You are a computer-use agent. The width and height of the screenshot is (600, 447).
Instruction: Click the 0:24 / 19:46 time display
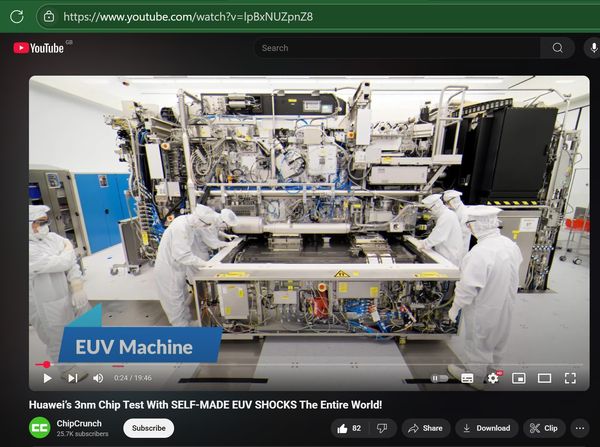tap(132, 378)
